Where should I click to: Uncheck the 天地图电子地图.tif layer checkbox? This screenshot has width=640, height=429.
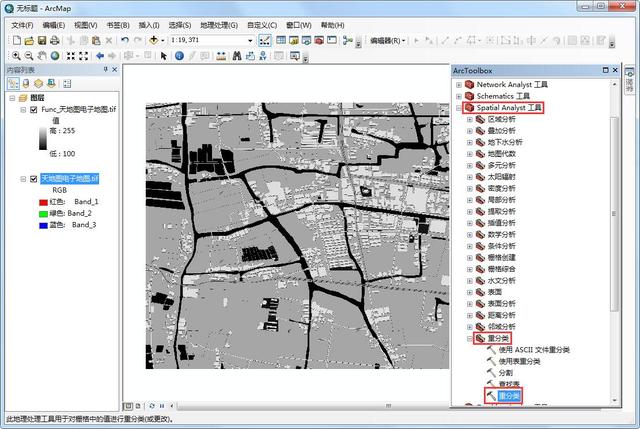[34, 179]
